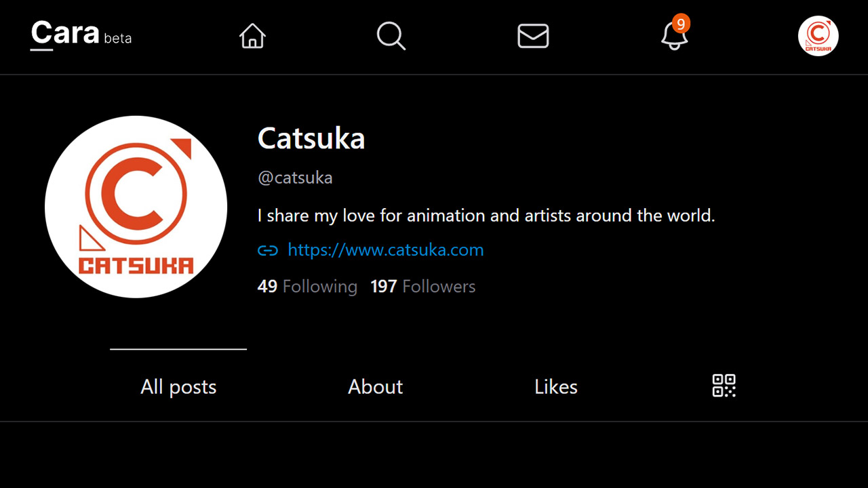Switch to the About tab
868x488 pixels.
click(376, 386)
